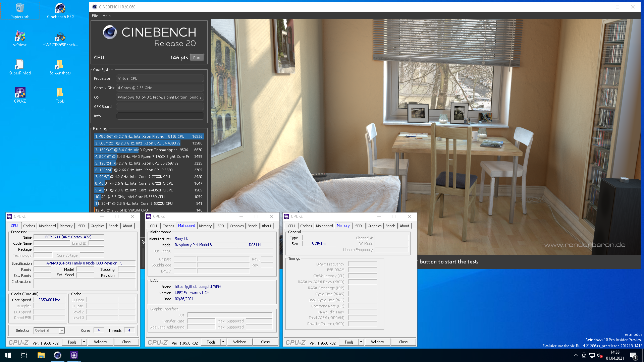Screen dimensions: 644x362
Task: Run the CPU benchmark test
Action: point(197,58)
